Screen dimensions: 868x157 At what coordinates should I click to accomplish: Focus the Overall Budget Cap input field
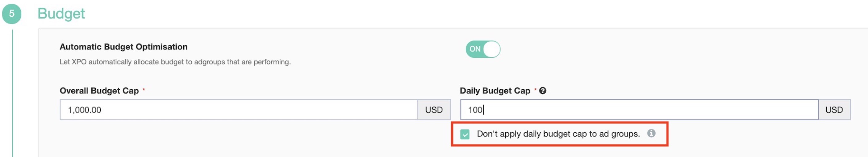(x=239, y=110)
